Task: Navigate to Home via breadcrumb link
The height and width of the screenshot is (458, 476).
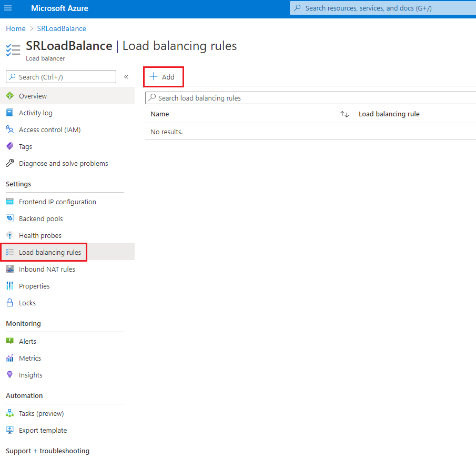Action: 15,28
